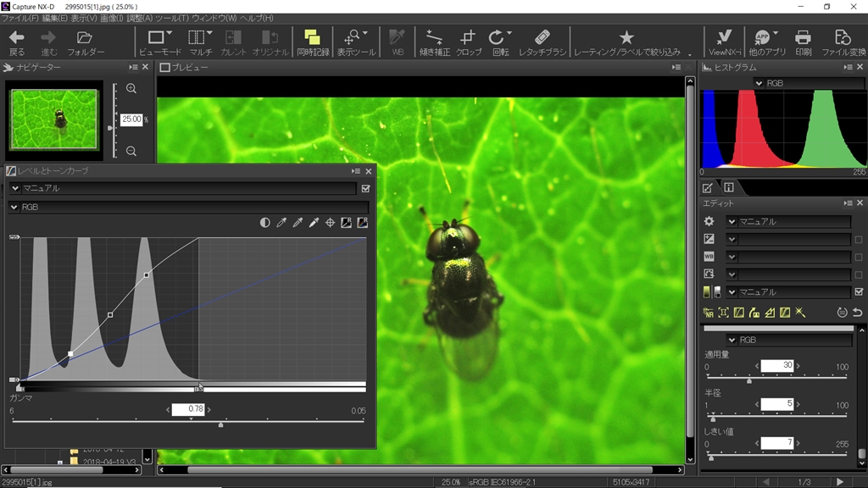Click the Rotate (回転) toolbar icon

coord(500,42)
